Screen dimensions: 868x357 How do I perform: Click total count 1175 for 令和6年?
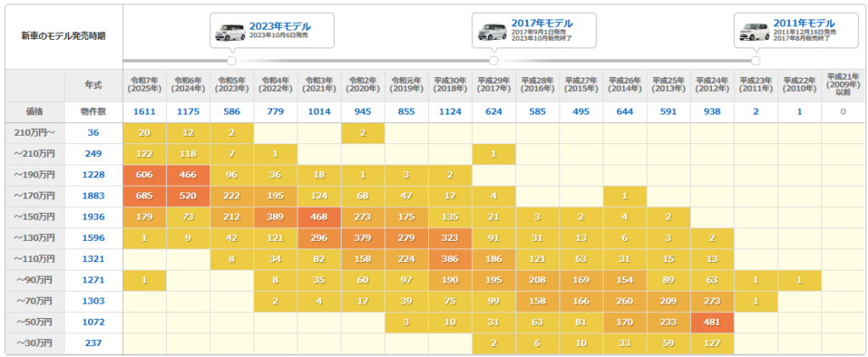pos(188,111)
